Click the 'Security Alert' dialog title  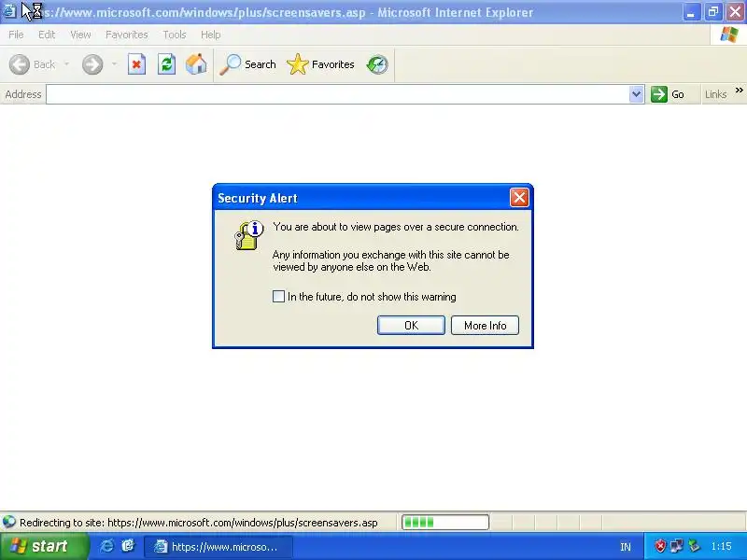click(258, 198)
